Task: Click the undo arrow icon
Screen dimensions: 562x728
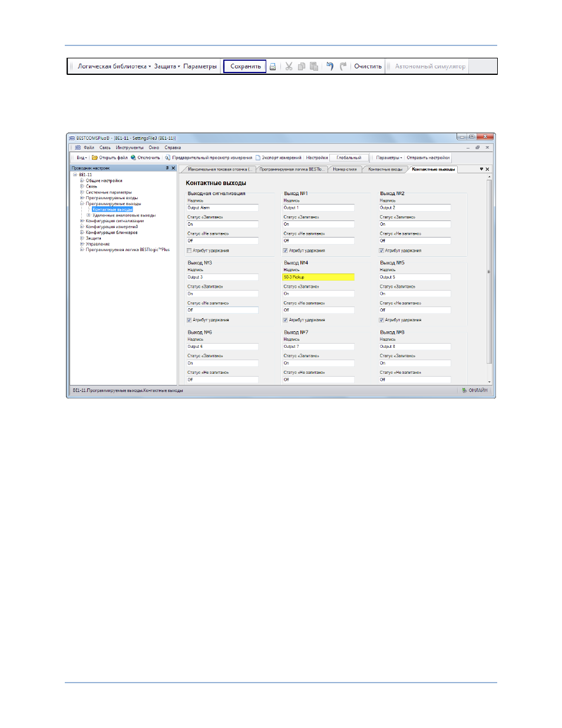Action: point(330,67)
